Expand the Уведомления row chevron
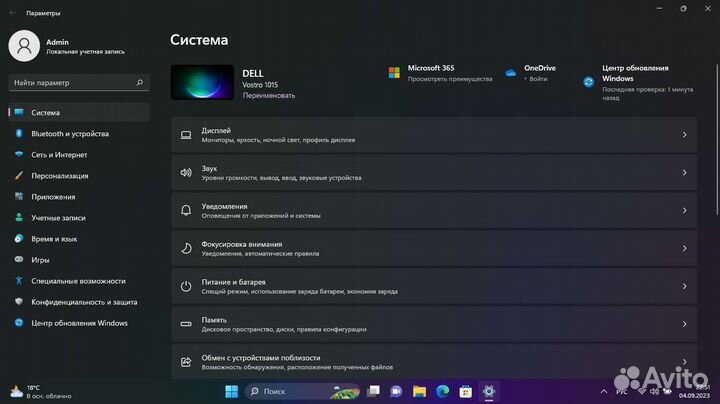720x404 pixels. tap(684, 210)
